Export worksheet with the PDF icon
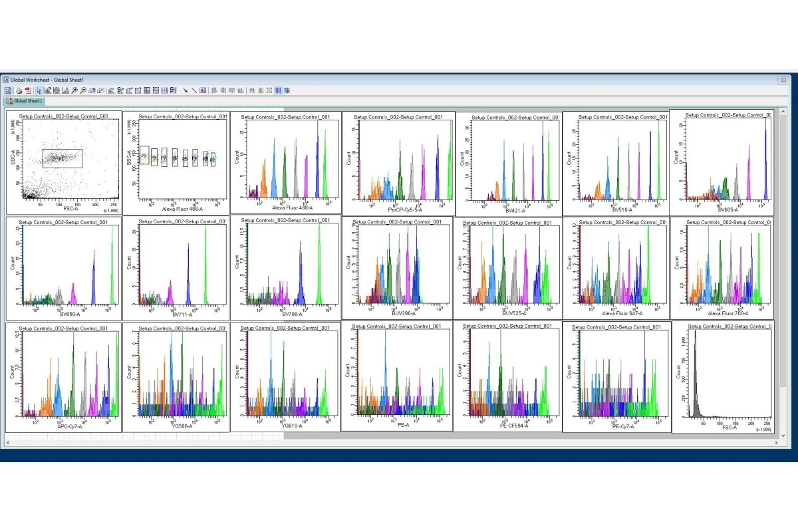This screenshot has height=532, width=798. tap(28, 90)
